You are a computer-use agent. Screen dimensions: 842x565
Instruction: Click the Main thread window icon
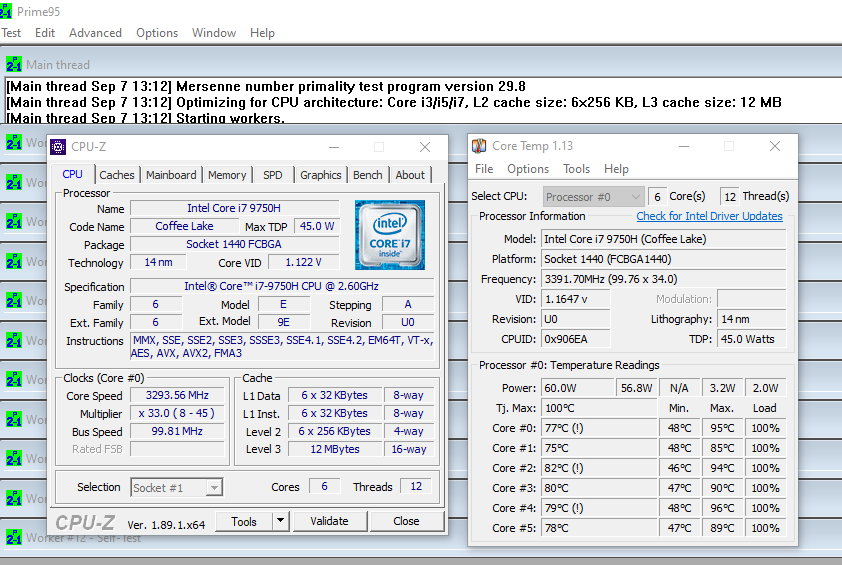(13, 64)
